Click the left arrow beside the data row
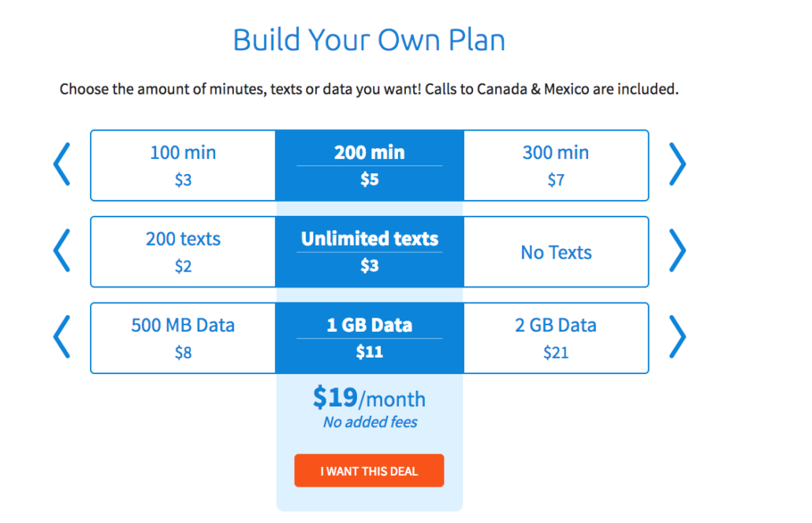 tap(61, 337)
